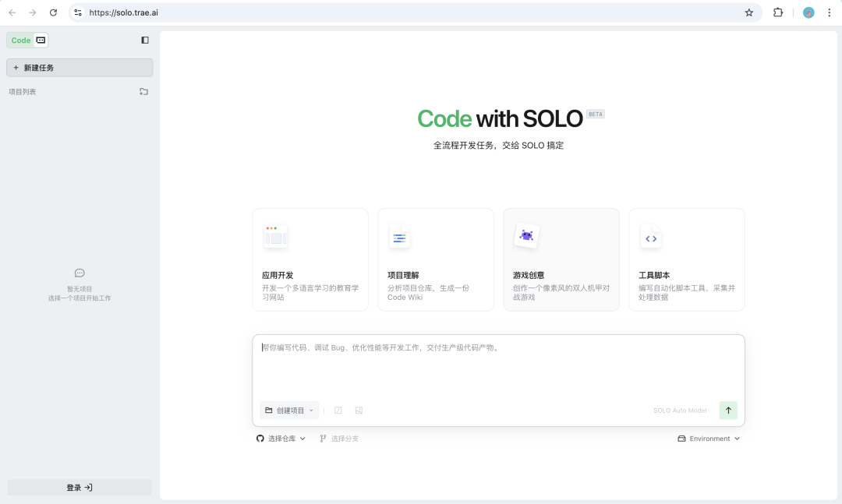Select the 项目理解 card

click(x=436, y=259)
